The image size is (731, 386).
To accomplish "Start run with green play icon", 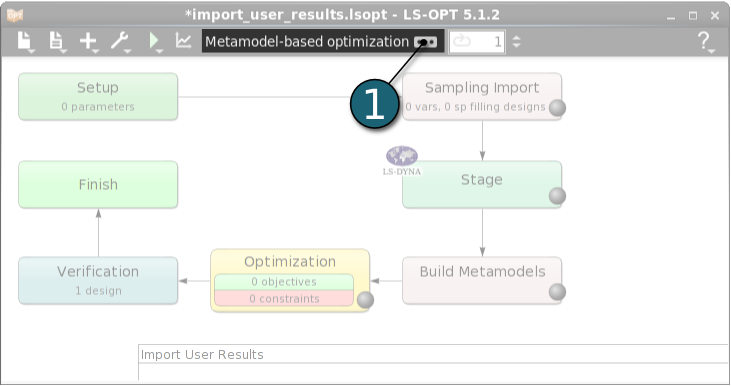I will tap(154, 41).
